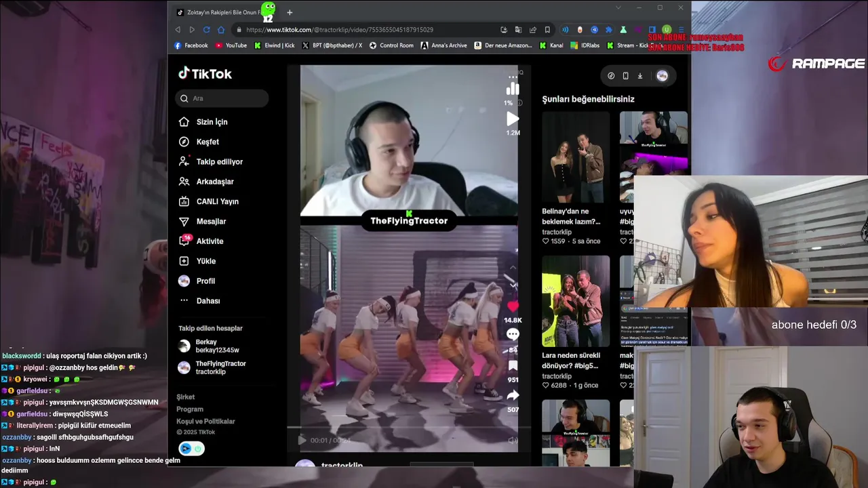Click share icon in address bar
868x488 pixels.
[533, 30]
